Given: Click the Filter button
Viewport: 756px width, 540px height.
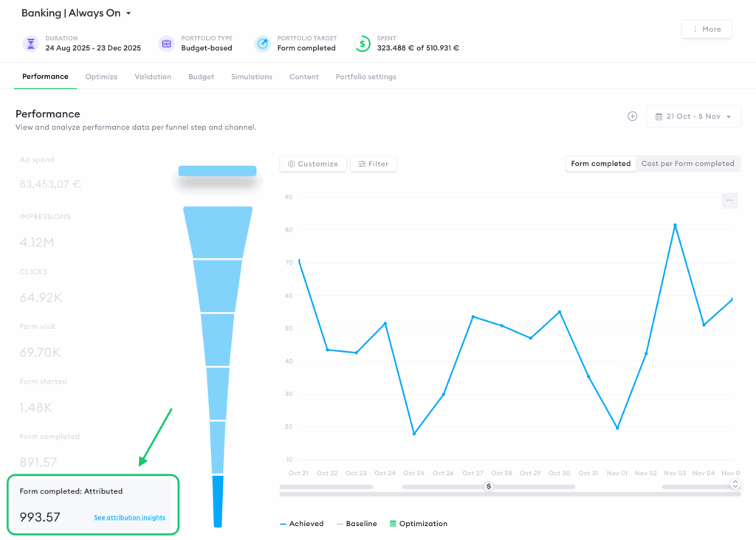Looking at the screenshot, I should 373,164.
